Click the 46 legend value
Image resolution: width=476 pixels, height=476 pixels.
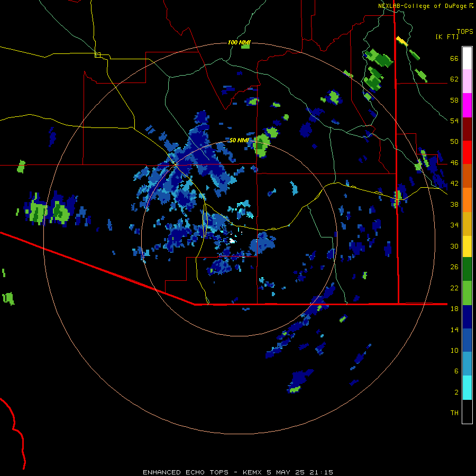(454, 162)
